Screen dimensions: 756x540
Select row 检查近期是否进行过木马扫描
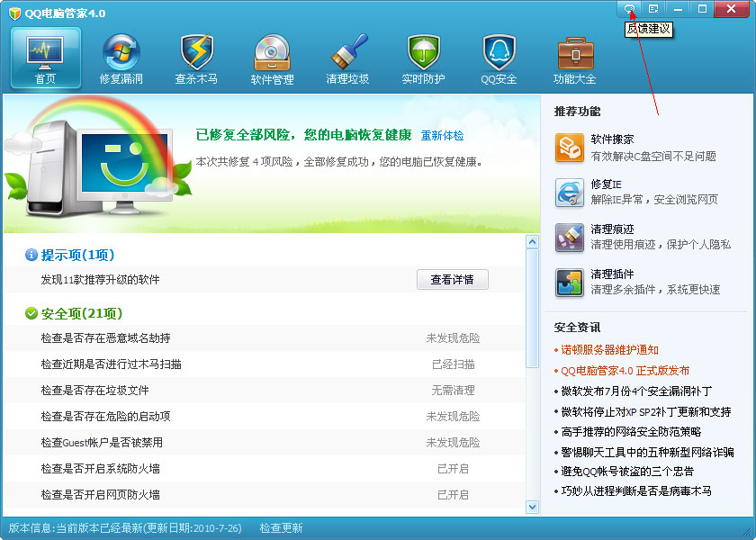265,364
